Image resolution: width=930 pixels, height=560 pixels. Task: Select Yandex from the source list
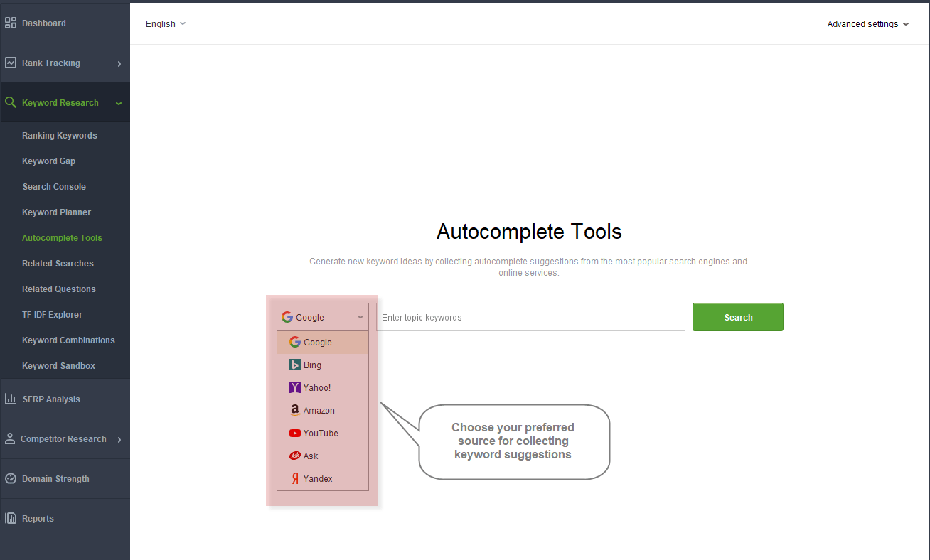tap(323, 478)
